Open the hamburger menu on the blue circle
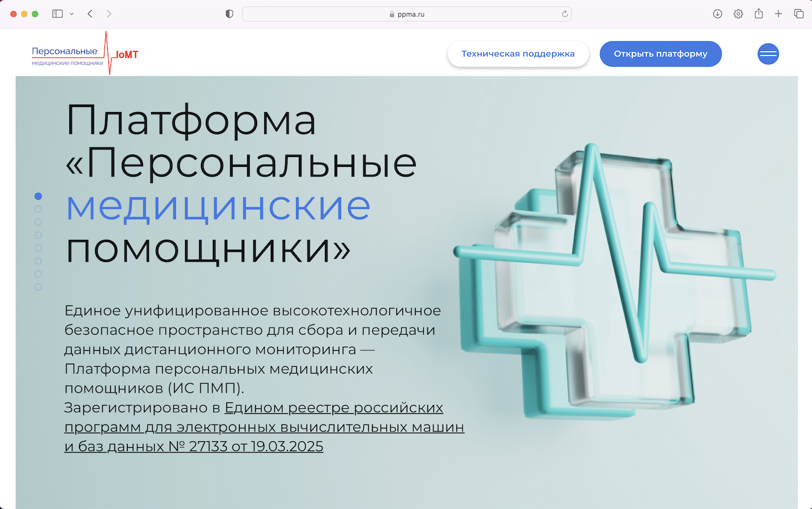 pyautogui.click(x=768, y=54)
